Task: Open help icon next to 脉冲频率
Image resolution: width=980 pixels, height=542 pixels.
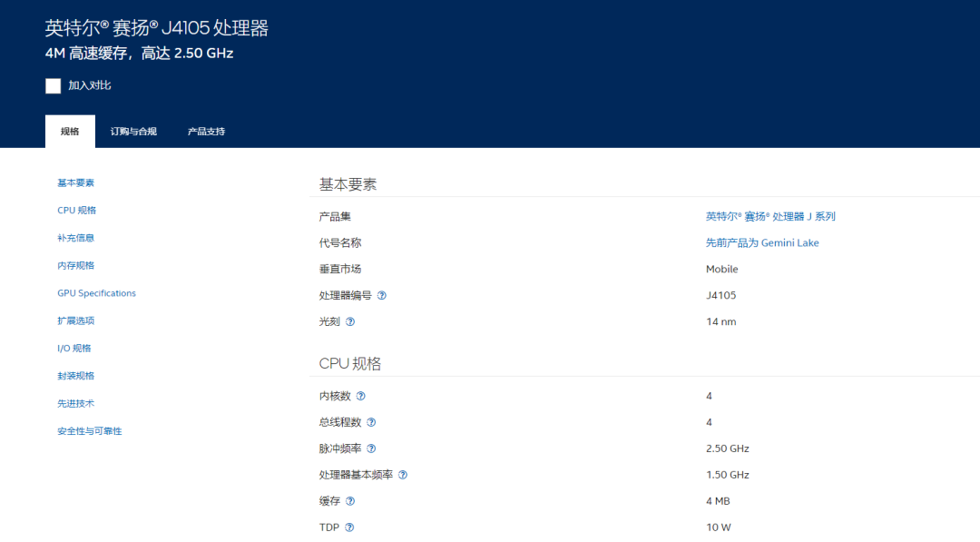Action: point(371,448)
